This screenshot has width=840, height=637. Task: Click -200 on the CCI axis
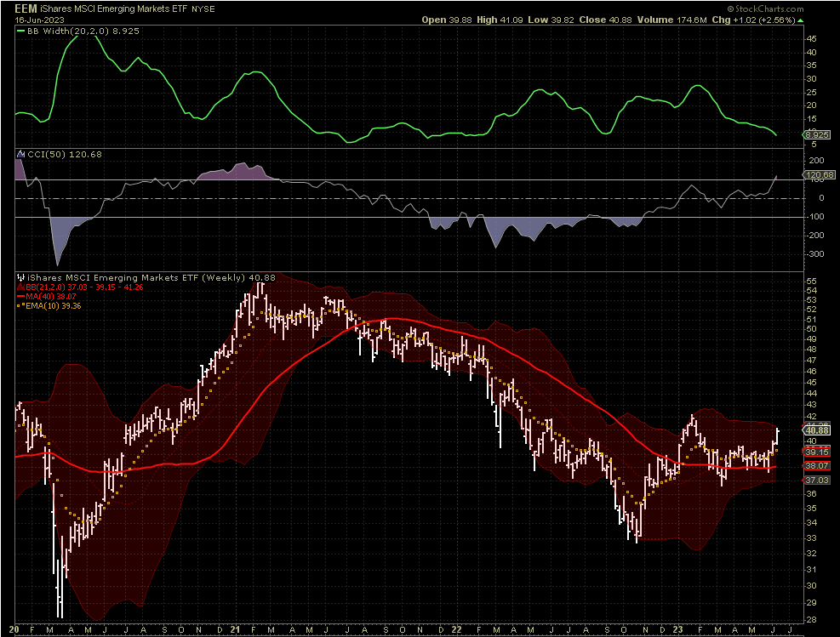click(x=815, y=235)
